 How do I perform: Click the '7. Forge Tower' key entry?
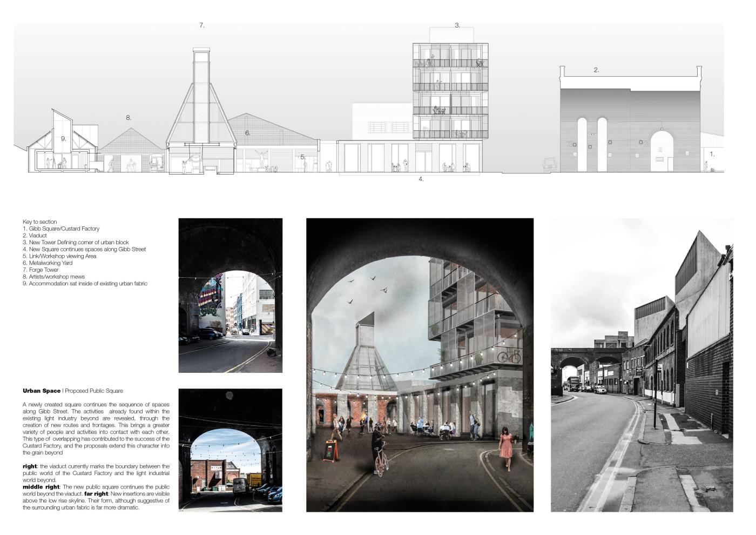[x=40, y=270]
